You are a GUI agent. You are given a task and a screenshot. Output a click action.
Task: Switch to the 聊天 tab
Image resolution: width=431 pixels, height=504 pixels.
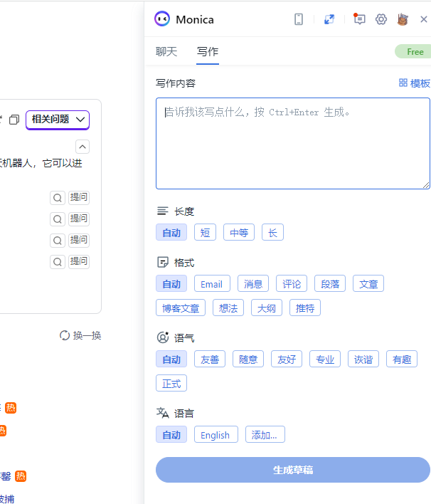click(166, 52)
